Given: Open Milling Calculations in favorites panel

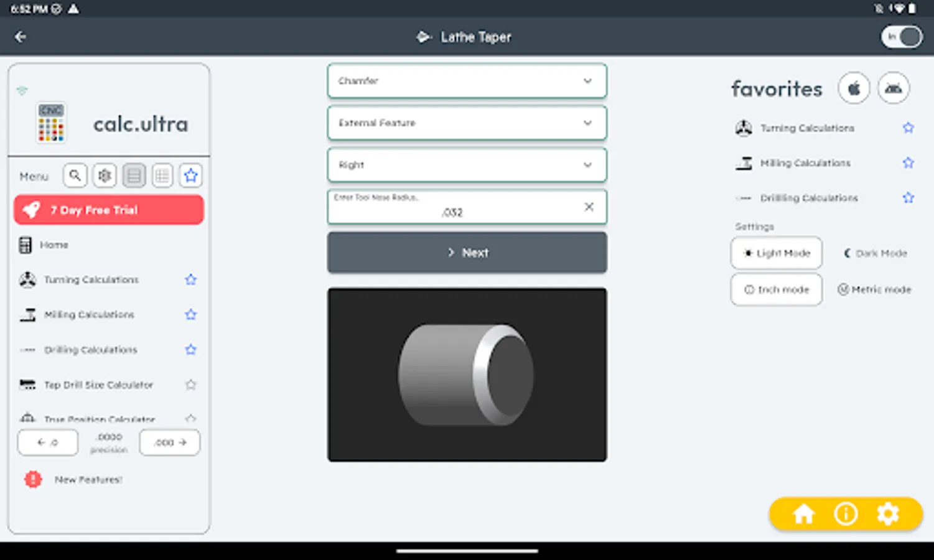Looking at the screenshot, I should (x=805, y=163).
